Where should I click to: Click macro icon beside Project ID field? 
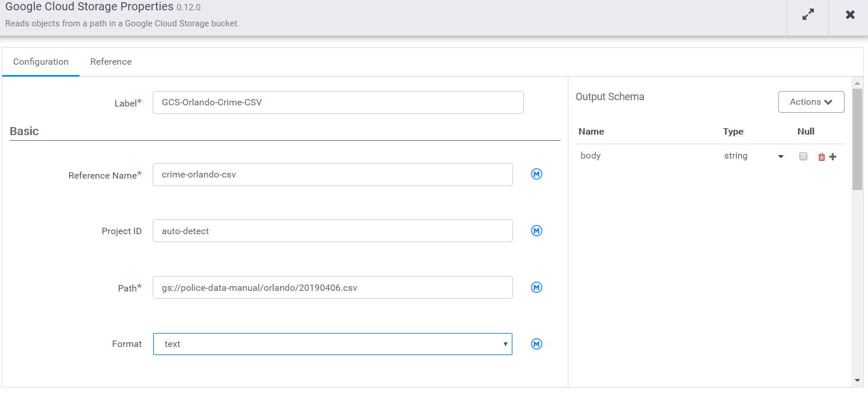pyautogui.click(x=536, y=231)
